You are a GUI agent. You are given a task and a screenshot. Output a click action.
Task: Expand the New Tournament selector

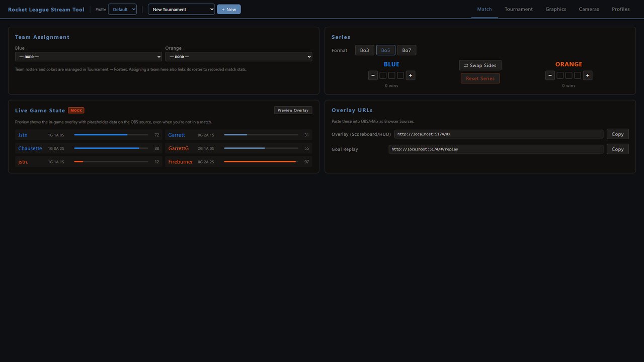click(181, 9)
